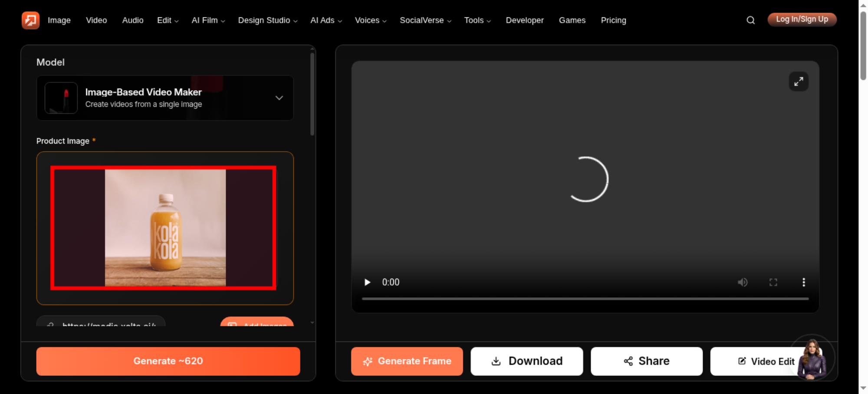Expand the Design Studio menu
Image resolution: width=868 pixels, height=394 pixels.
pyautogui.click(x=268, y=20)
